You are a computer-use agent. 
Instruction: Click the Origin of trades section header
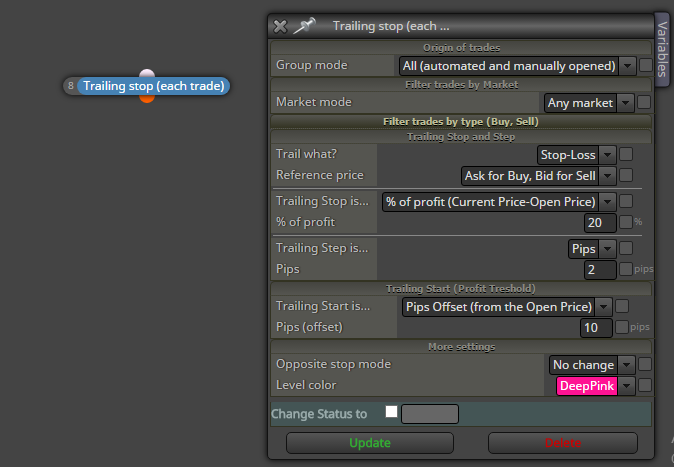[461, 48]
